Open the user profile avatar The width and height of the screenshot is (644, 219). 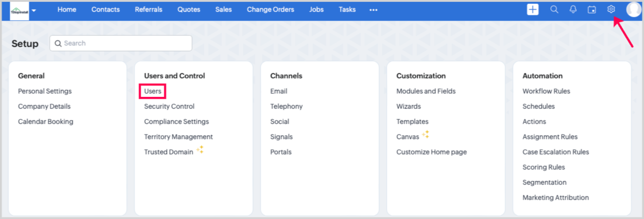pyautogui.click(x=633, y=10)
